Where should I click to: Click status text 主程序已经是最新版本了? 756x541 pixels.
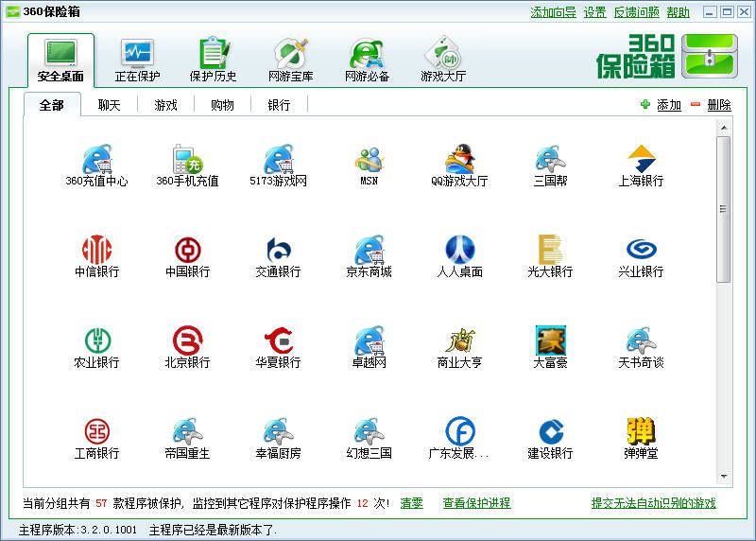click(x=214, y=530)
